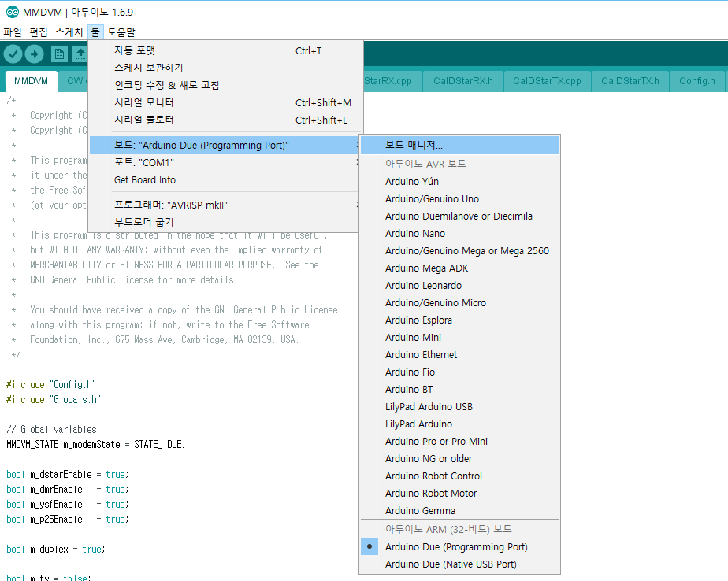Select Arduino Gemma board

[x=459, y=510]
